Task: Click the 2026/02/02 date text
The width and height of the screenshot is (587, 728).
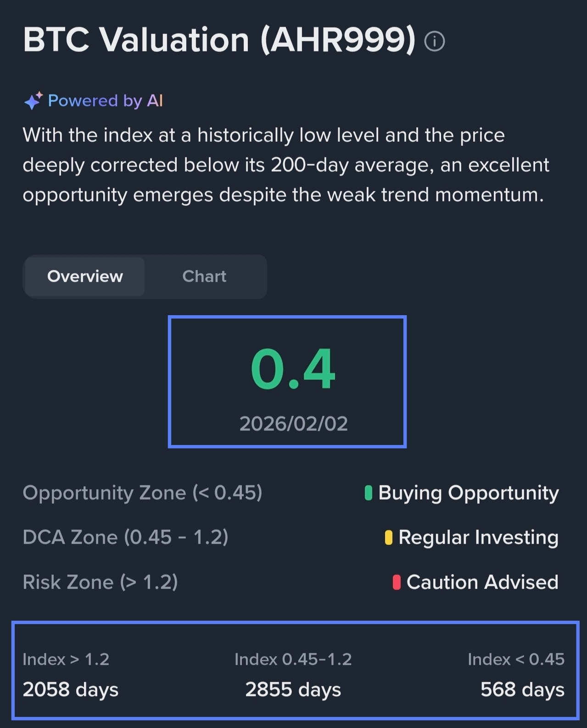Action: click(x=293, y=423)
